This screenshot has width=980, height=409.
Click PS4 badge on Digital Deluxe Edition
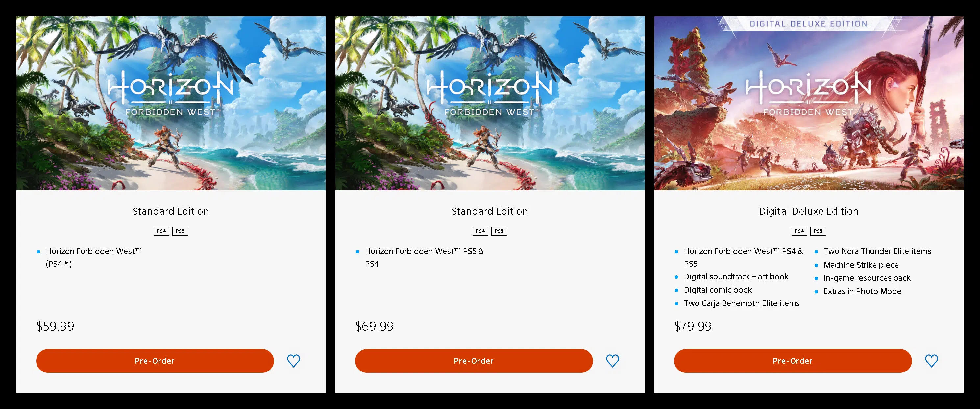[x=799, y=231]
